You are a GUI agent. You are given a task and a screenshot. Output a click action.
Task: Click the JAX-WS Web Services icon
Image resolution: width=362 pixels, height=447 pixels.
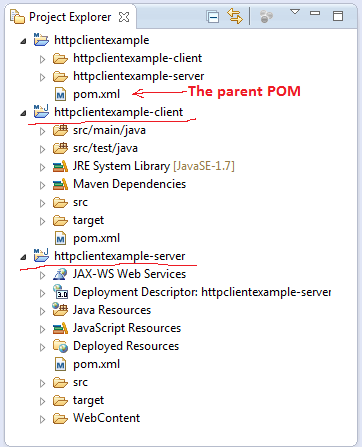(60, 274)
